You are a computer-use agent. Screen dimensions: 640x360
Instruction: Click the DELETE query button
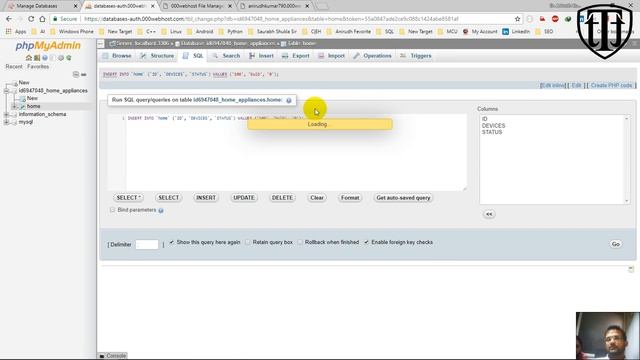pos(282,198)
